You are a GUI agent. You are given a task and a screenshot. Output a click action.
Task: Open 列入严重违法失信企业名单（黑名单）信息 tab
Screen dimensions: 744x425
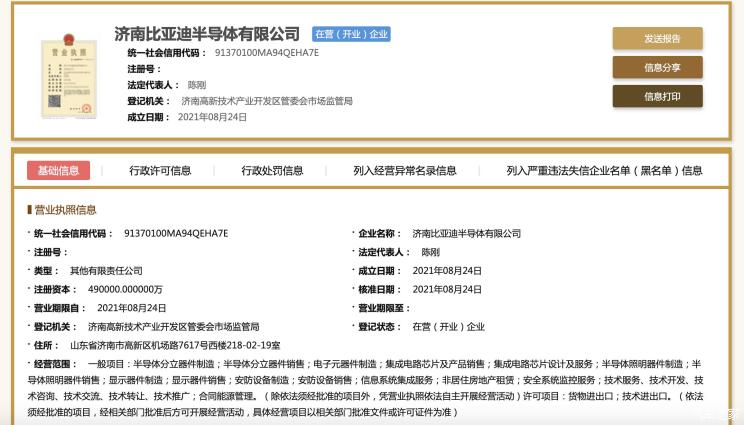(x=604, y=171)
